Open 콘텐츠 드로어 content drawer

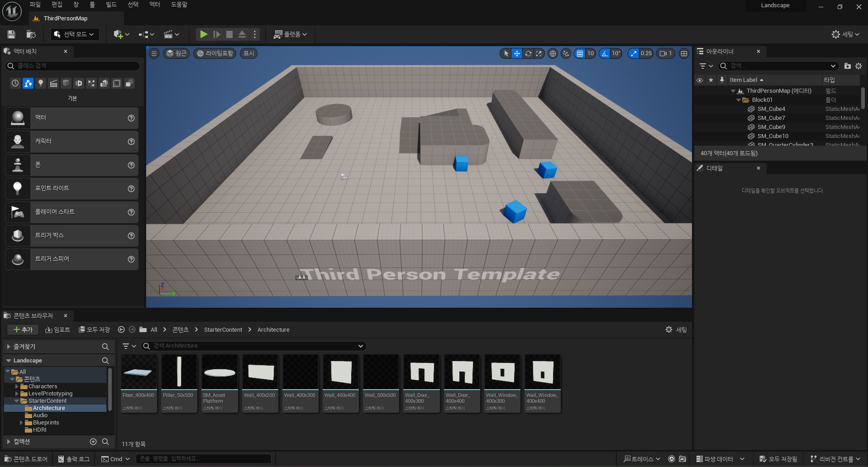(x=26, y=459)
